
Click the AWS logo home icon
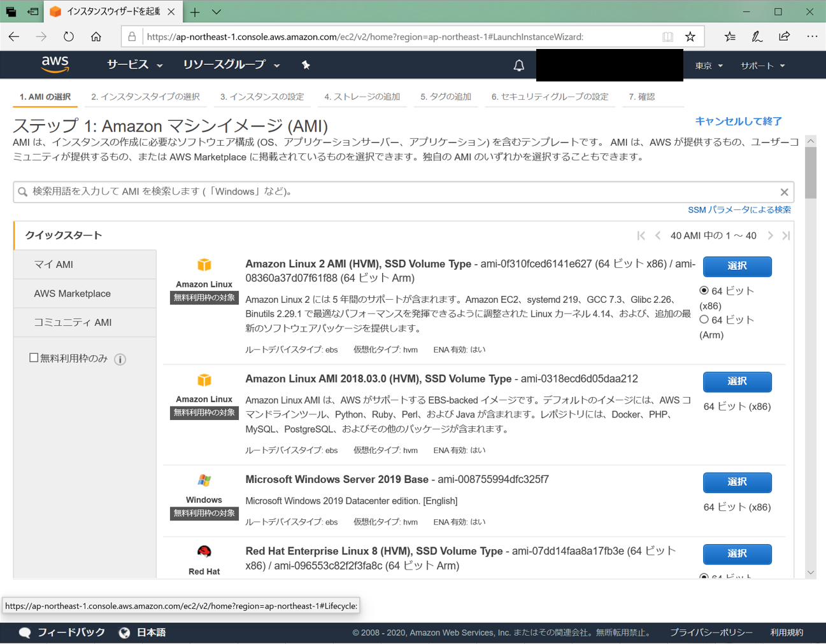point(55,64)
